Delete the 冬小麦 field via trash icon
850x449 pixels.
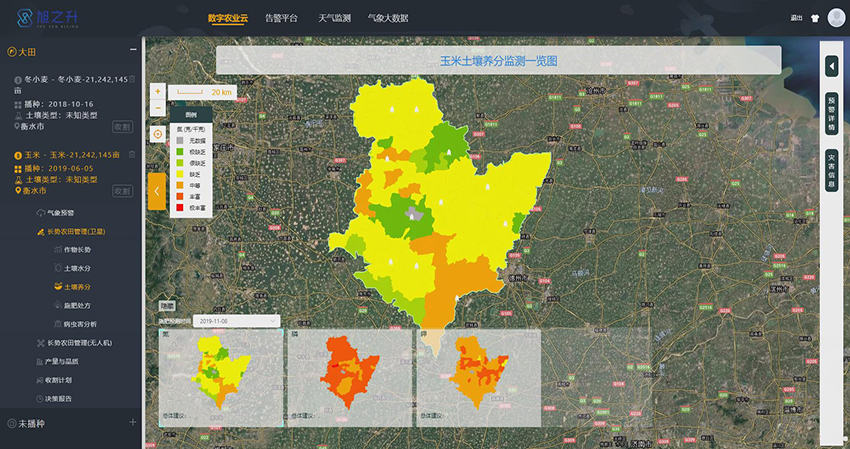coord(130,81)
